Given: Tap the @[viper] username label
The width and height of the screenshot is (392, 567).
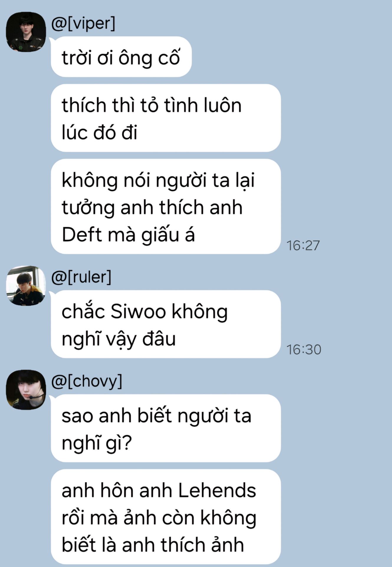Looking at the screenshot, I should [83, 23].
